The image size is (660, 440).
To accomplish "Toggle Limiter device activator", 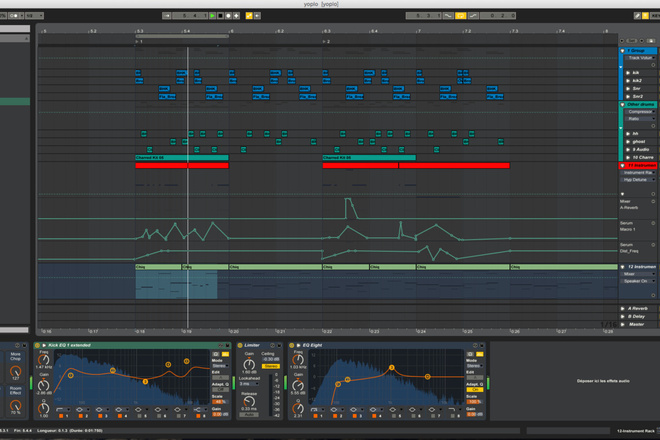I will click(x=240, y=345).
